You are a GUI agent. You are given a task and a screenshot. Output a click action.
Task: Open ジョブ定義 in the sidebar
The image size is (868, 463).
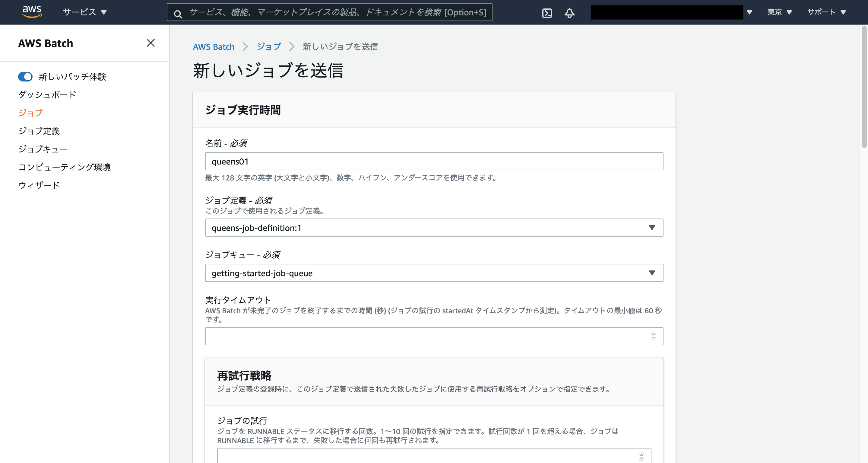(39, 131)
